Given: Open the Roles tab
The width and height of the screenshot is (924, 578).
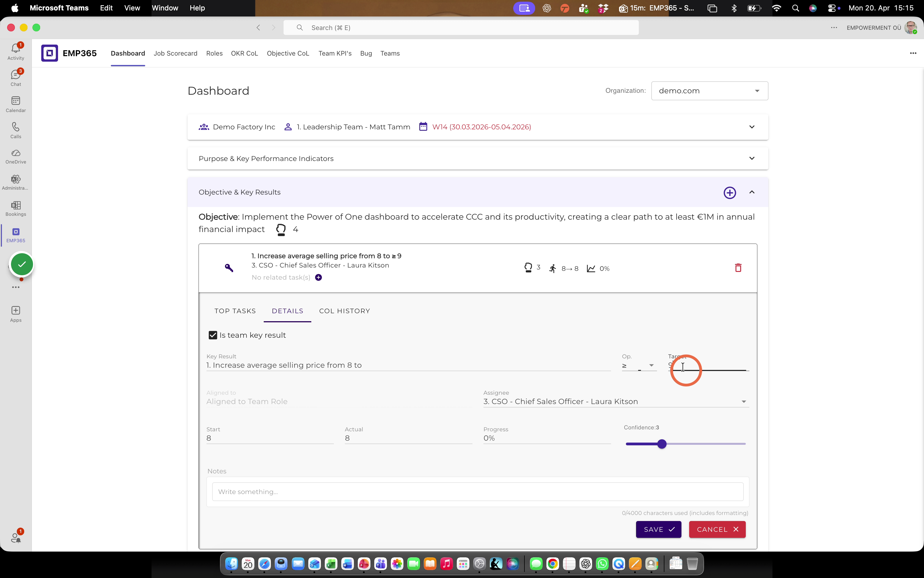Looking at the screenshot, I should [x=214, y=53].
